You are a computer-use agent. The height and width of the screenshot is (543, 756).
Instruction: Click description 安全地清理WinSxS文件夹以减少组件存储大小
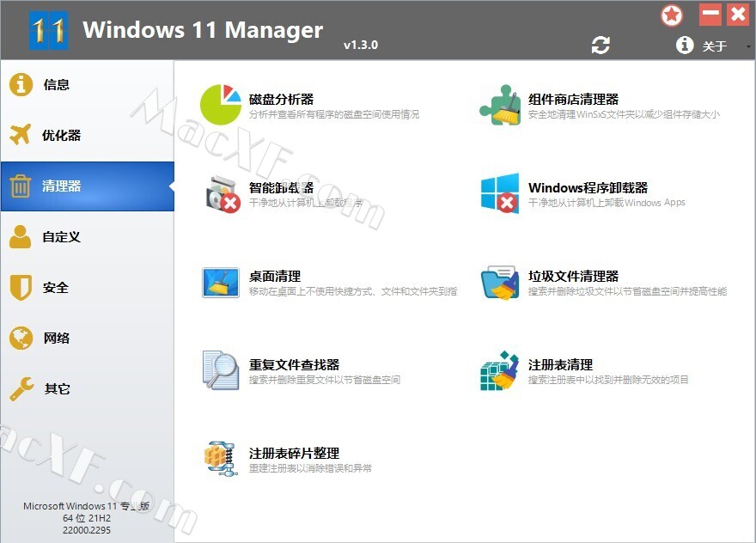[624, 114]
